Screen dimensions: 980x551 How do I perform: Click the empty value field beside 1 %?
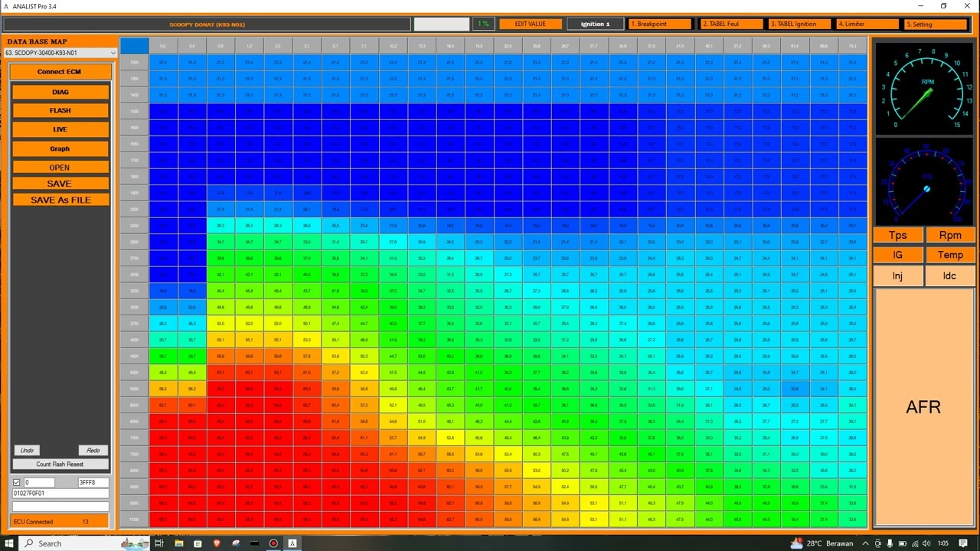coord(442,24)
